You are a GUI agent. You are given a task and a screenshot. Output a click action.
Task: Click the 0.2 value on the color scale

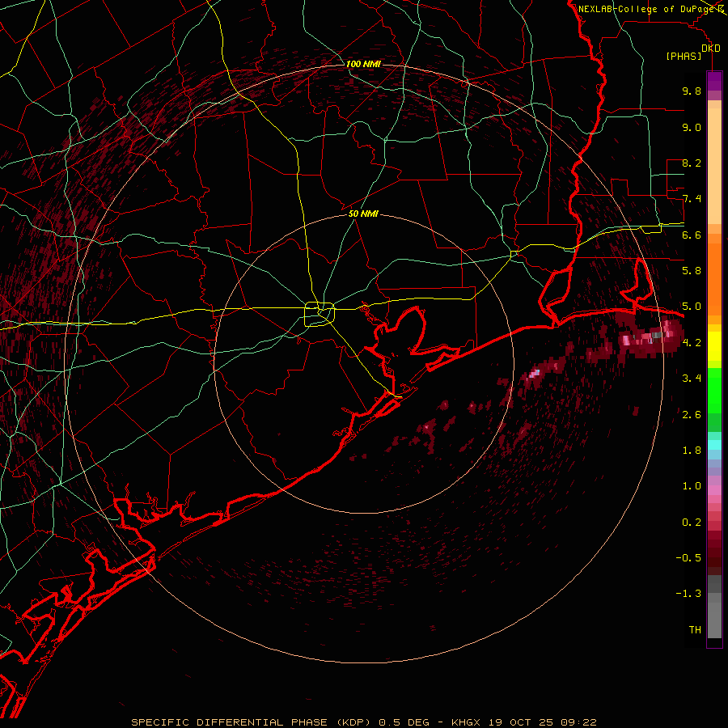coord(692,523)
